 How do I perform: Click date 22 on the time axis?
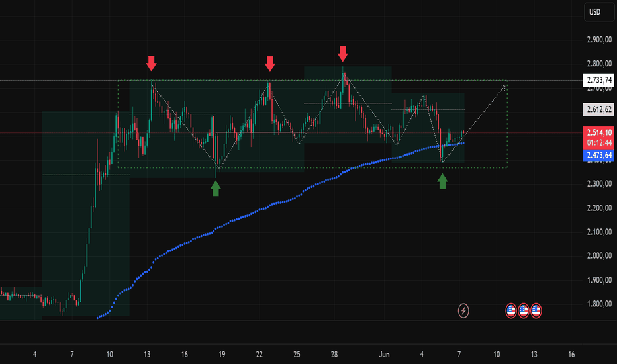pyautogui.click(x=259, y=355)
